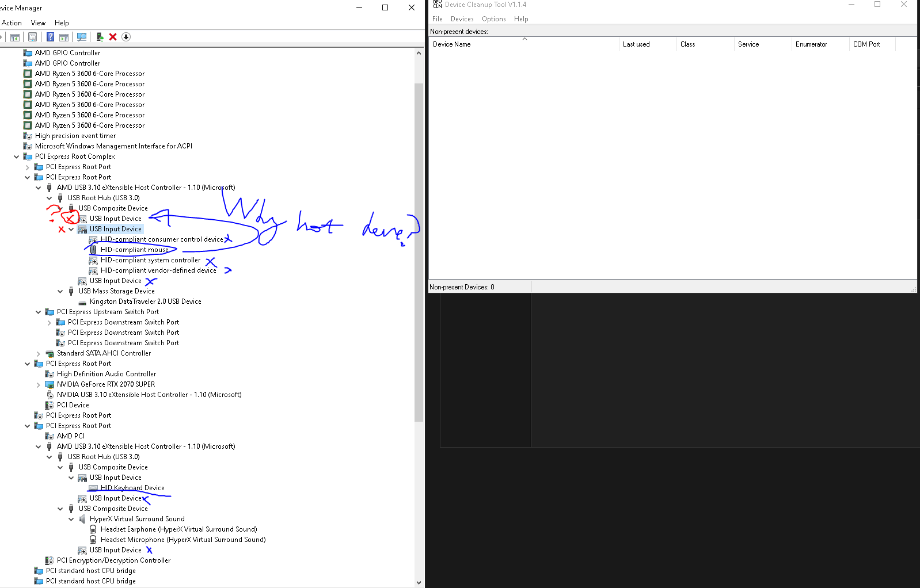Select Kingston DataTraveler 2.0 USB Device
This screenshot has width=920, height=588.
(145, 301)
